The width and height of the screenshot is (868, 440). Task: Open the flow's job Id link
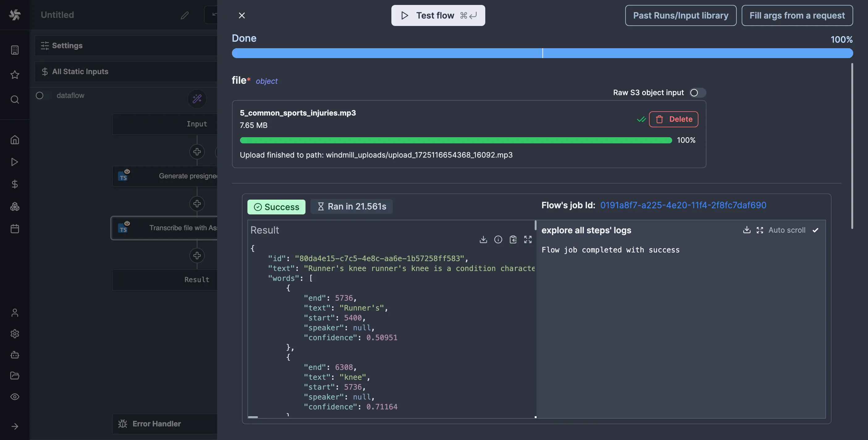683,205
